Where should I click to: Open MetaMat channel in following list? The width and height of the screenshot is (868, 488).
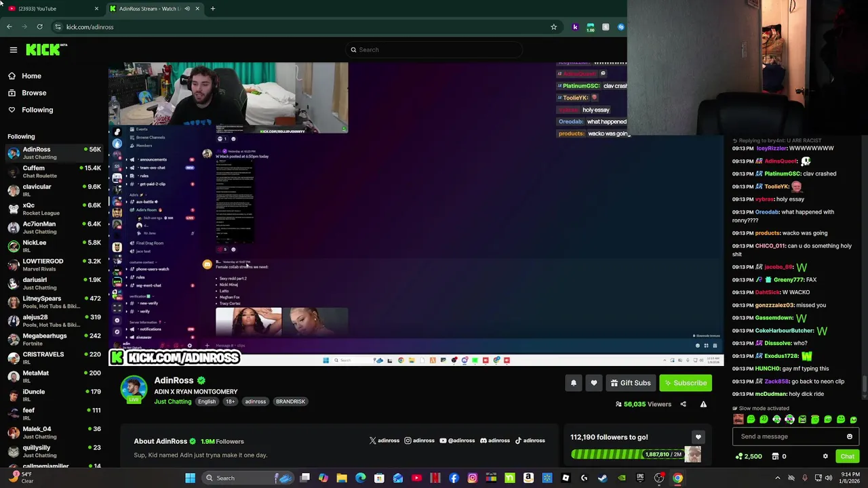pos(54,376)
